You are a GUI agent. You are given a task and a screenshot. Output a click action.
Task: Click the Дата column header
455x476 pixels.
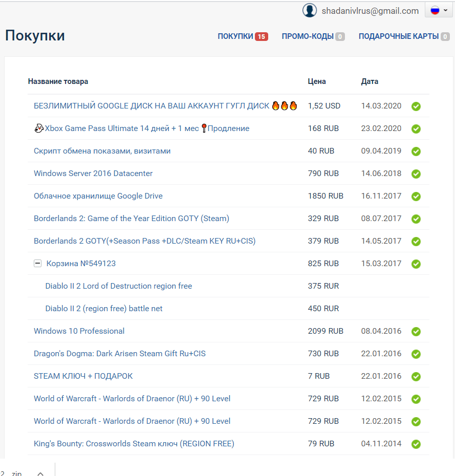point(370,81)
